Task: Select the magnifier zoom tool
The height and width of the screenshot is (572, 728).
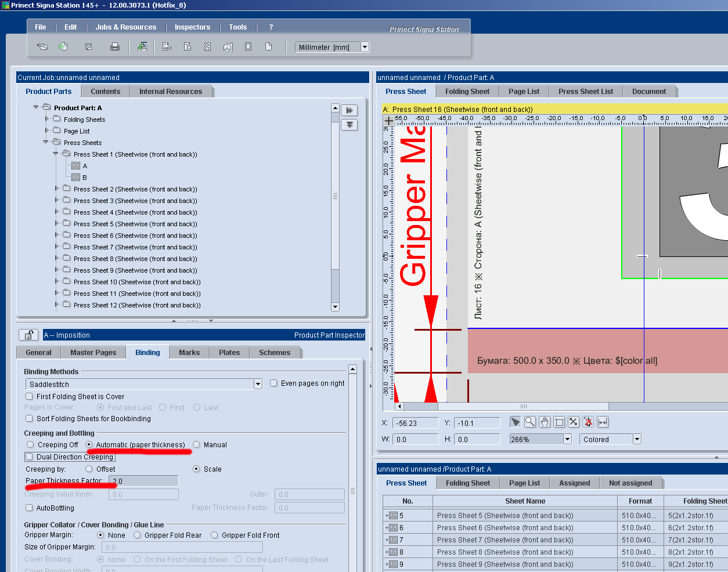Action: (x=529, y=422)
